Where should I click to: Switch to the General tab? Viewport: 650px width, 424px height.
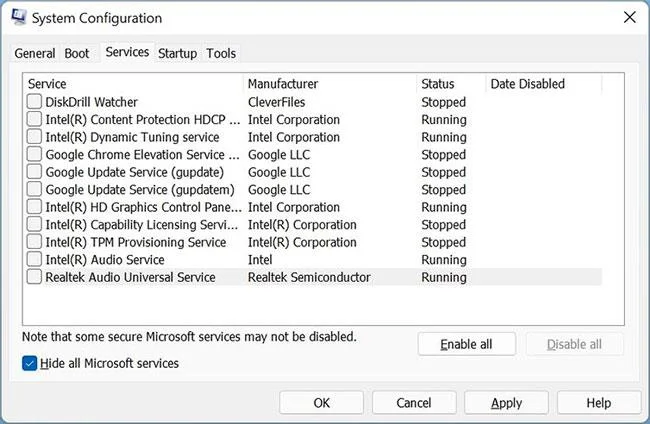[x=35, y=53]
